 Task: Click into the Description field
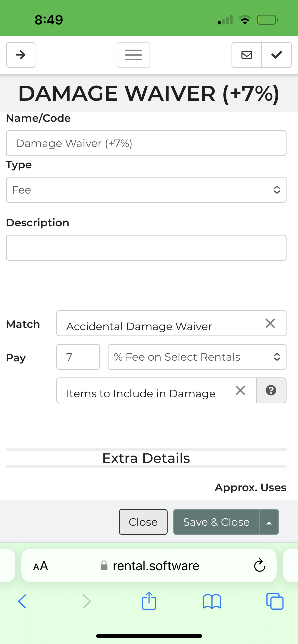146,248
